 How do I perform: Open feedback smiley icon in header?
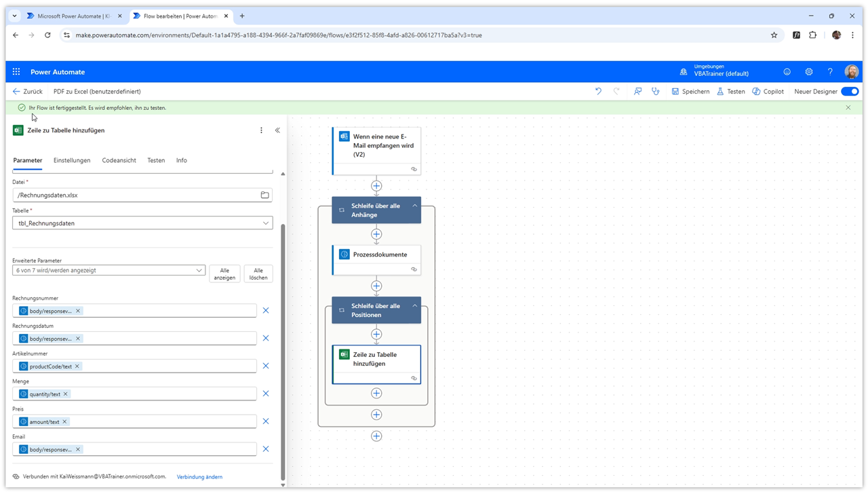click(787, 71)
